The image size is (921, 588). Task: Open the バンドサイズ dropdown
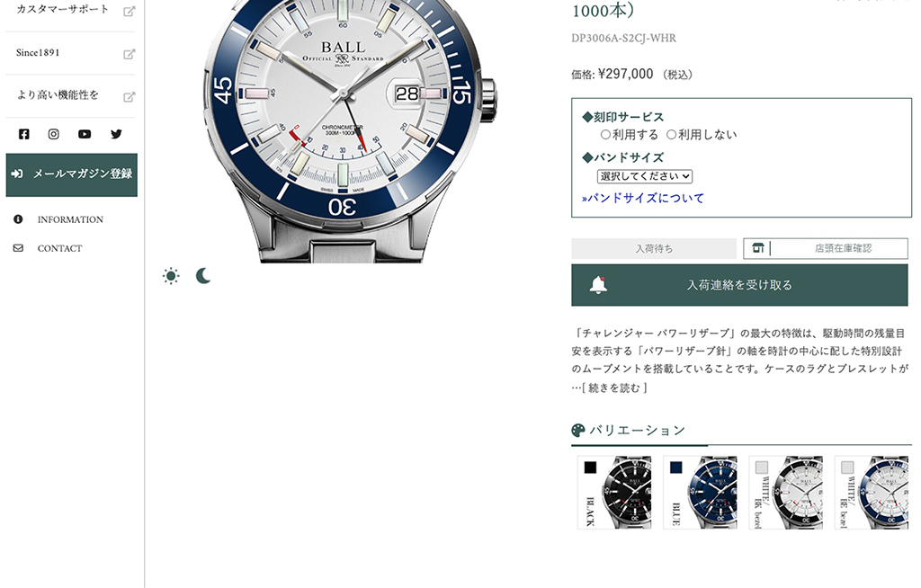(645, 176)
